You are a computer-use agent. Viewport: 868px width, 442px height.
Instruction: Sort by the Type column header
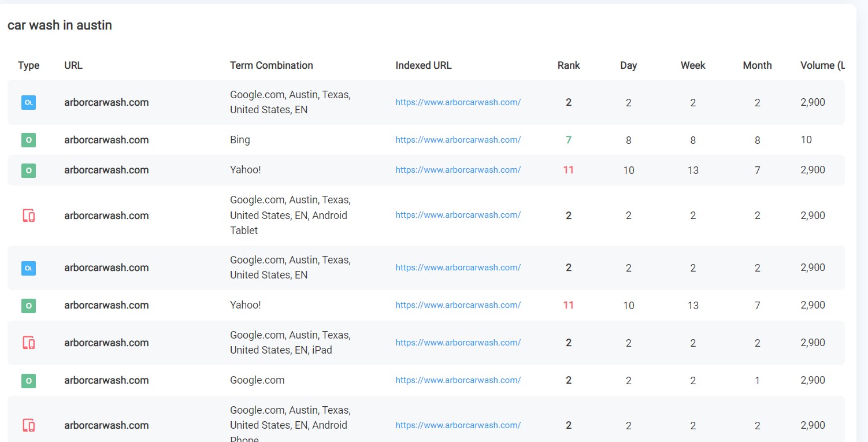pos(29,65)
